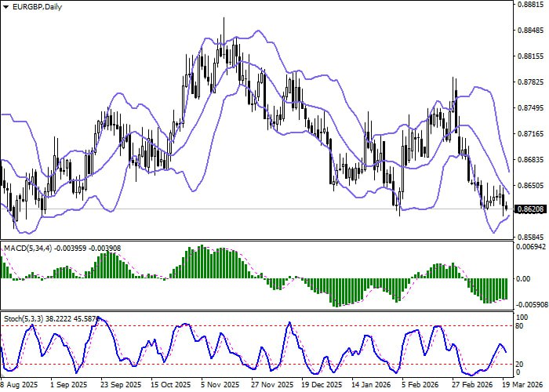Click the 0.88815 price scale label

pos(531,4)
